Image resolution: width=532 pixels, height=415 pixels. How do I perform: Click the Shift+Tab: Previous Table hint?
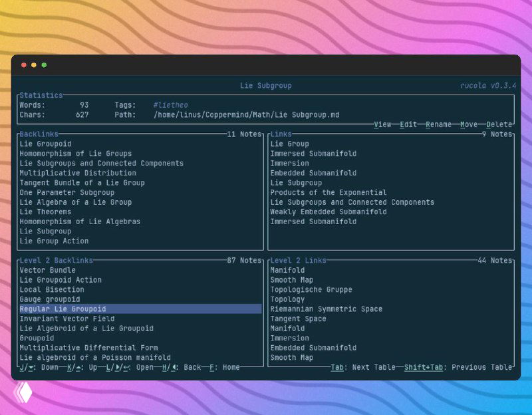(x=458, y=367)
